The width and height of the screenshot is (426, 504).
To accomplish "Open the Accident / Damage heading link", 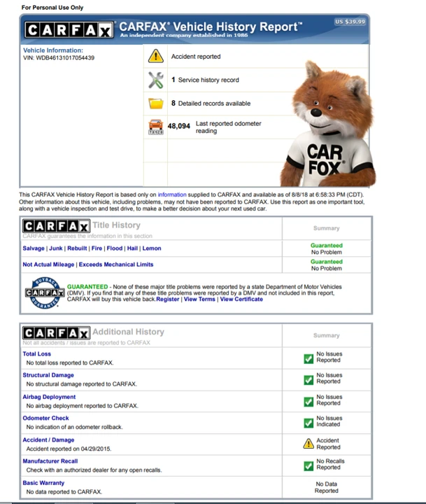I will 48,440.
